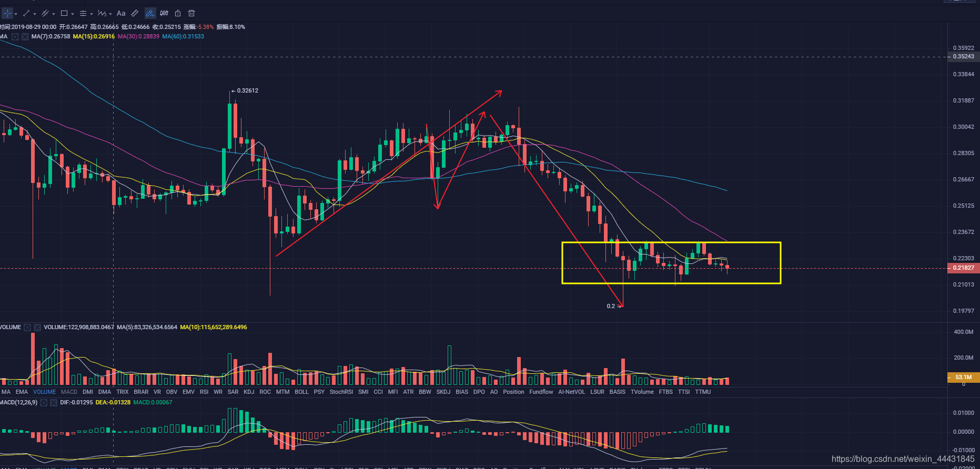Select the MACD indicator tab
Viewport: 980px width, 469px height.
click(x=69, y=392)
